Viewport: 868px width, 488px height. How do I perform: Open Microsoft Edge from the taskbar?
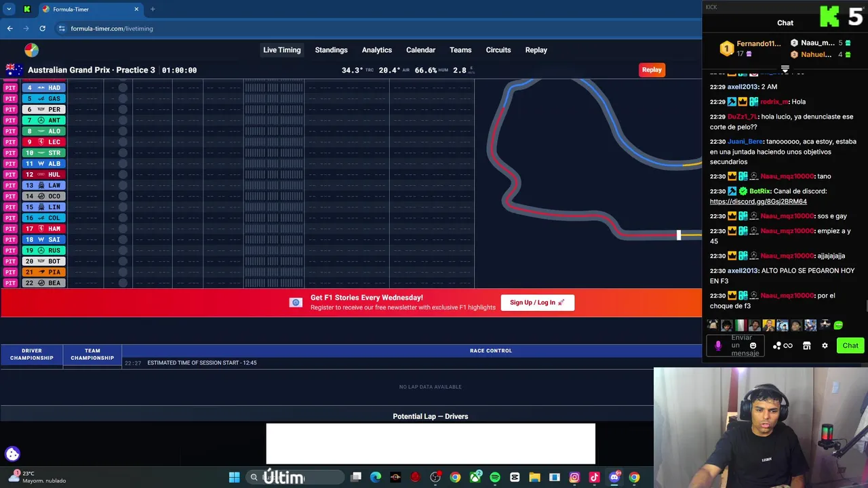[376, 477]
